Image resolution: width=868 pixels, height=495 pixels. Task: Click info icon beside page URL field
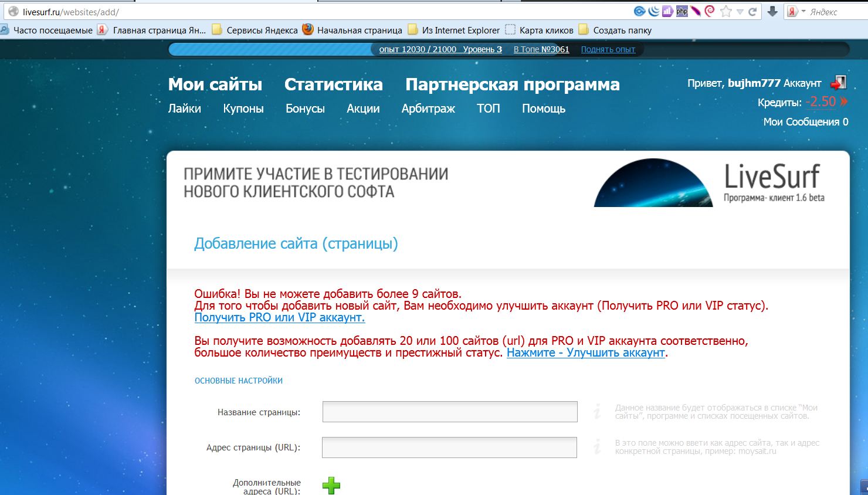point(597,447)
